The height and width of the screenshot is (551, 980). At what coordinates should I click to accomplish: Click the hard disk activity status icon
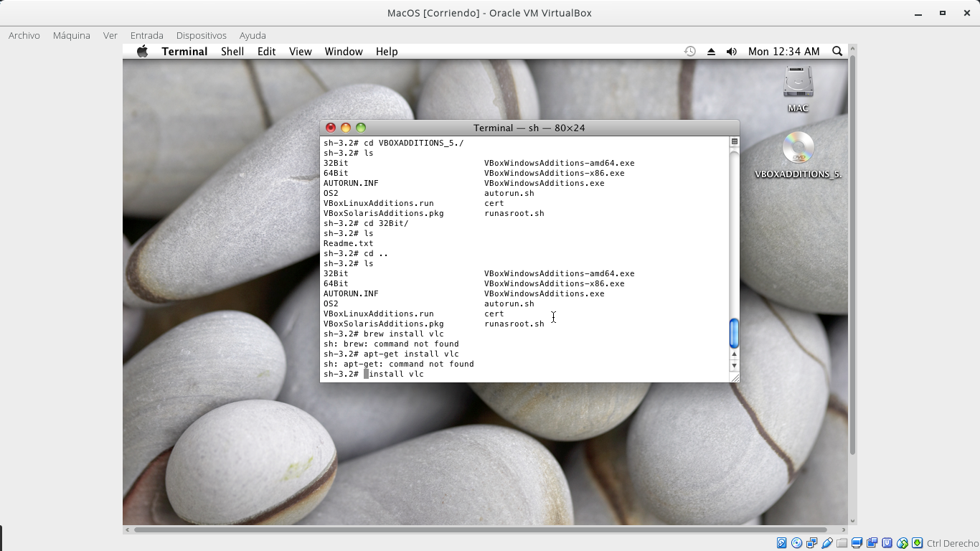782,543
